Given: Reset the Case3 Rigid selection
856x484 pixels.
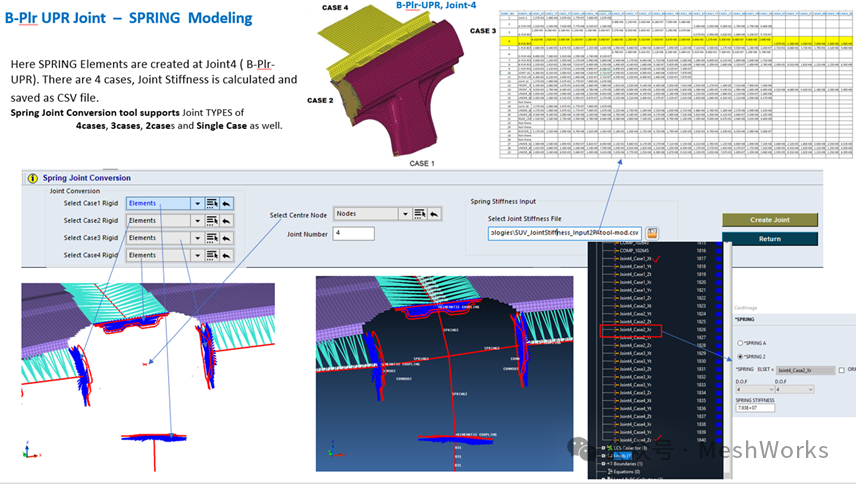Looking at the screenshot, I should [x=226, y=238].
